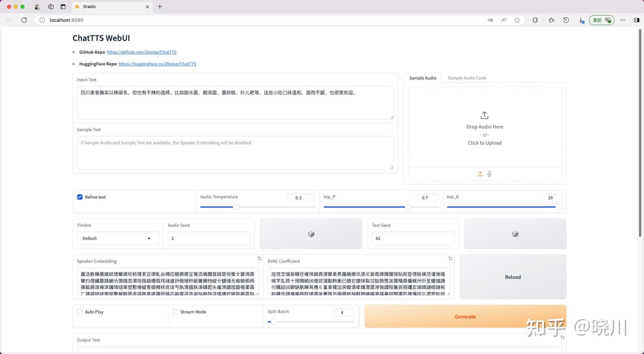
Task: Open the tab actions menu icon
Action: [51, 7]
